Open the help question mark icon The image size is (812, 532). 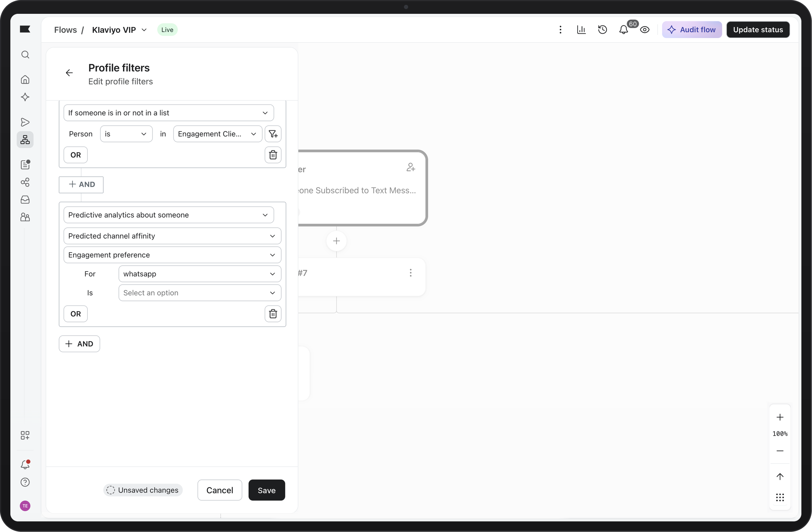pos(25,482)
